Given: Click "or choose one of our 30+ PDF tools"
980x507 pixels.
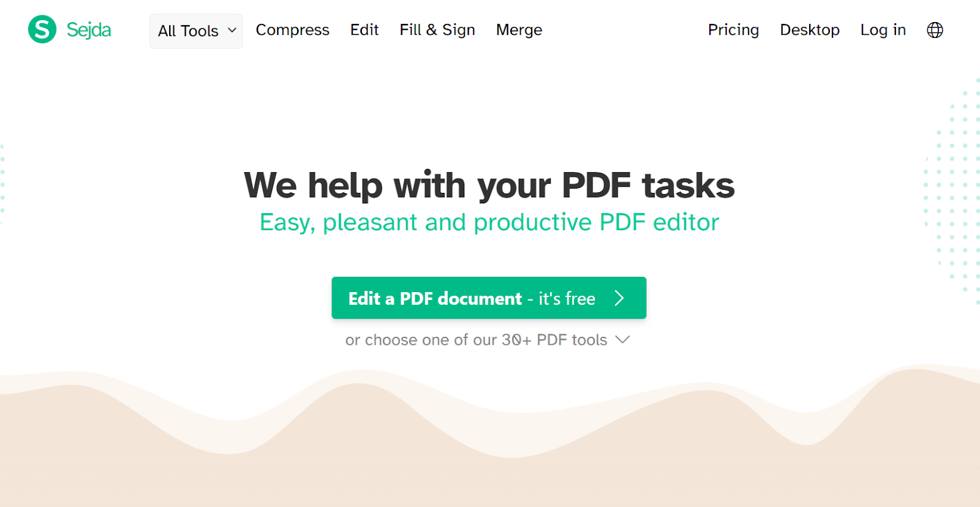Looking at the screenshot, I should click(x=476, y=340).
